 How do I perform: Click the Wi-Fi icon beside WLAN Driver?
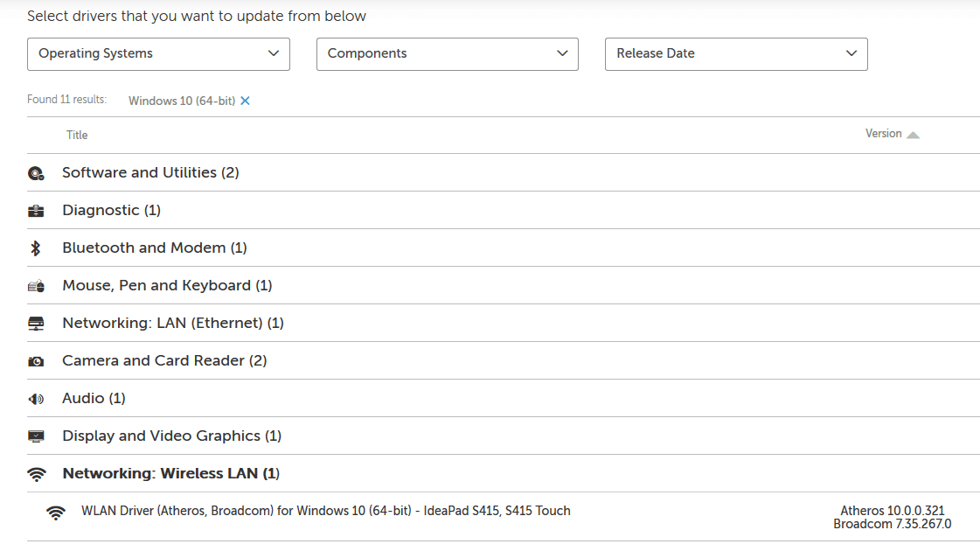56,513
